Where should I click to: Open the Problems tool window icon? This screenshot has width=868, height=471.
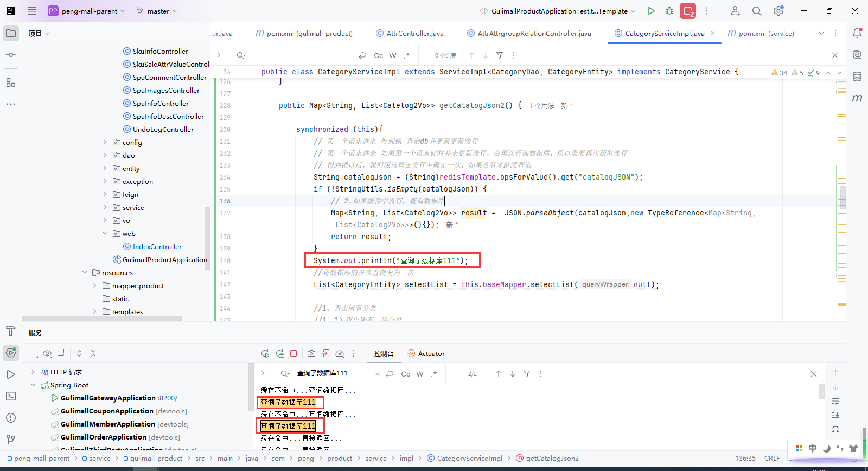click(x=11, y=418)
